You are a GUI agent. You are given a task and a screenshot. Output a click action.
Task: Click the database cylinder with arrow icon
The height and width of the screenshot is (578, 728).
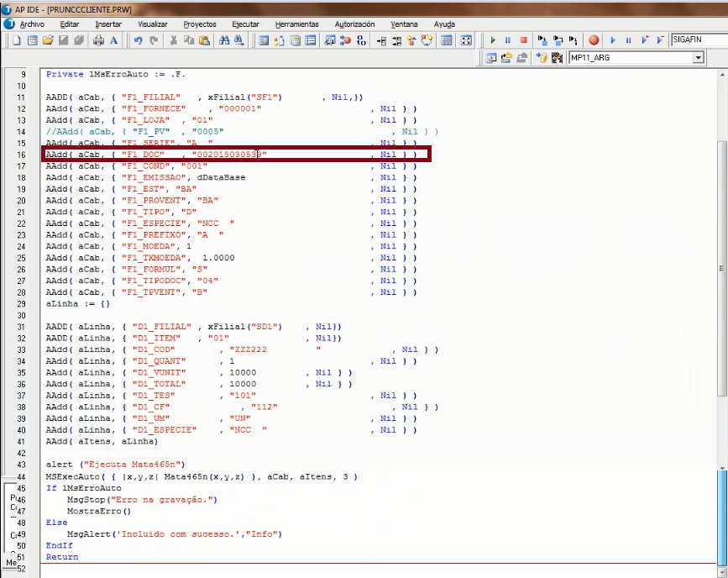pyautogui.click(x=542, y=58)
